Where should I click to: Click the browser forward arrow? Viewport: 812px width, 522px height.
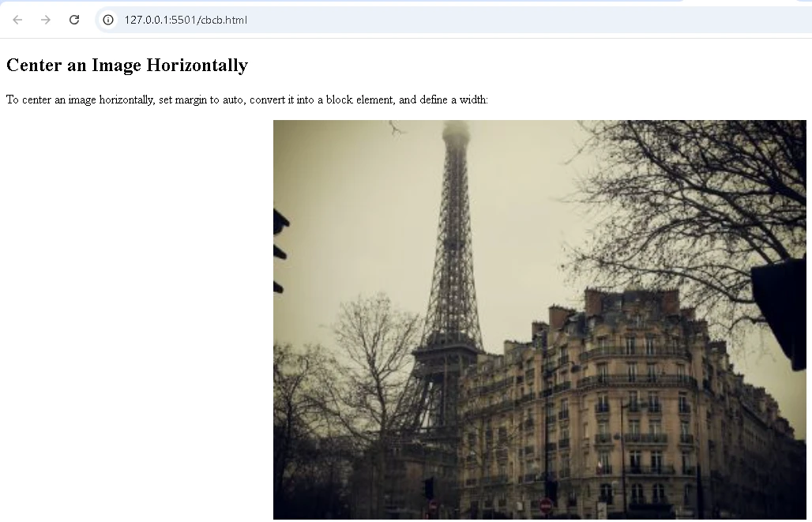[46, 20]
